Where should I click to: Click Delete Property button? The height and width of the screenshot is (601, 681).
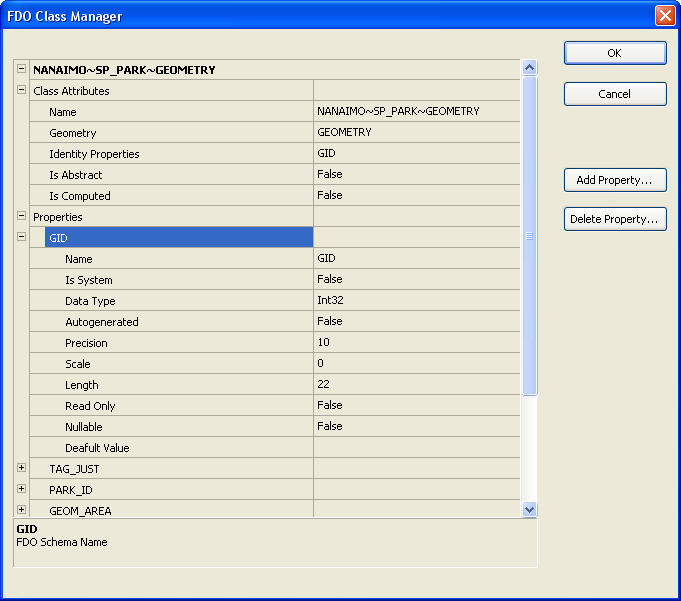(615, 219)
